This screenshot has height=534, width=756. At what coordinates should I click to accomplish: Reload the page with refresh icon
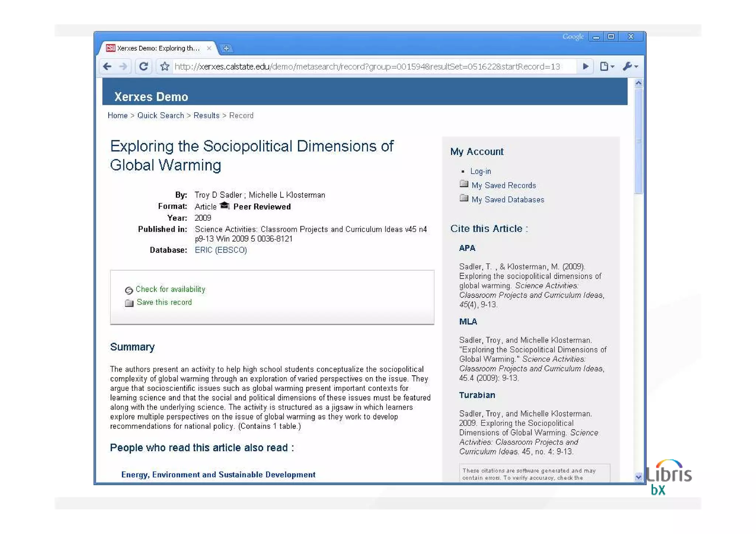pyautogui.click(x=143, y=66)
